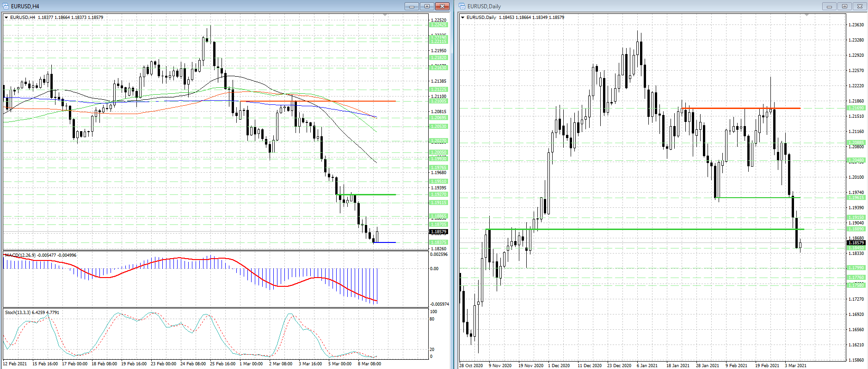Minimize the EURUSD,Daily chart window

pos(829,6)
